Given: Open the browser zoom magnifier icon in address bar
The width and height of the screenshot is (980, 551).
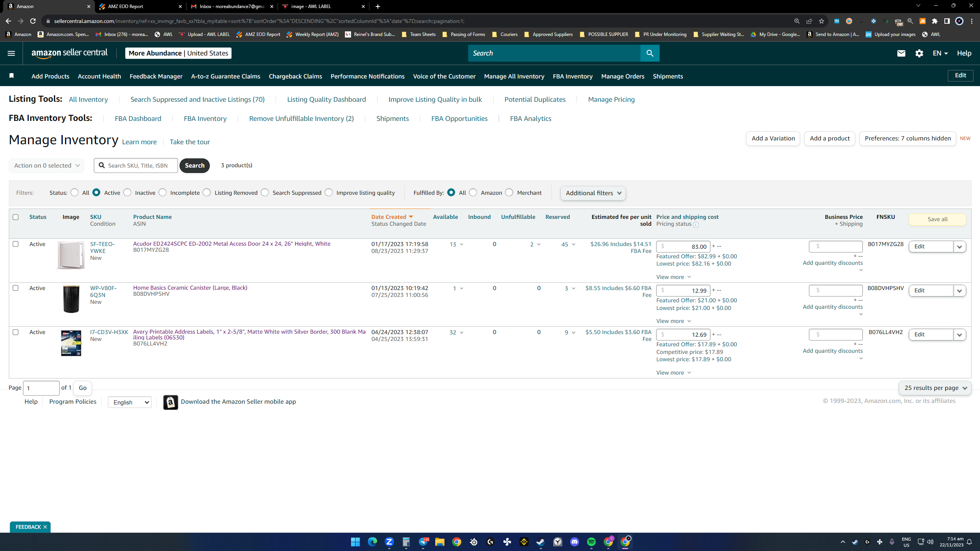Looking at the screenshot, I should tap(797, 21).
